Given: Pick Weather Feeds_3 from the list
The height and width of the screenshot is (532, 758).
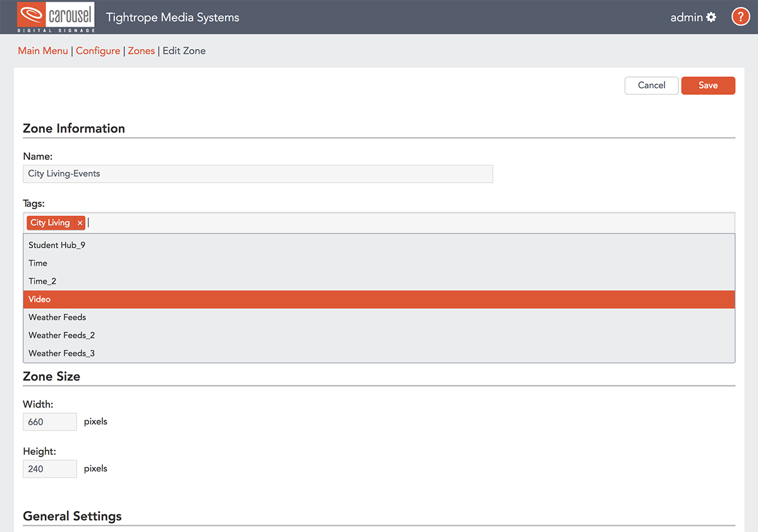Looking at the screenshot, I should pos(61,353).
